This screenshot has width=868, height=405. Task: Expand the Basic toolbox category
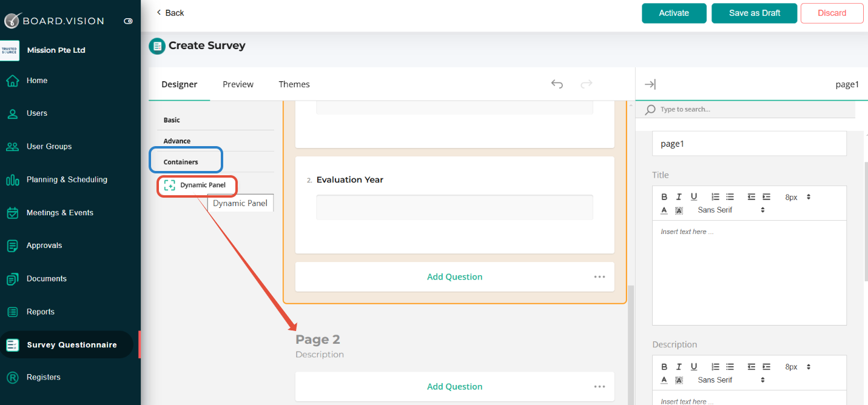point(215,120)
